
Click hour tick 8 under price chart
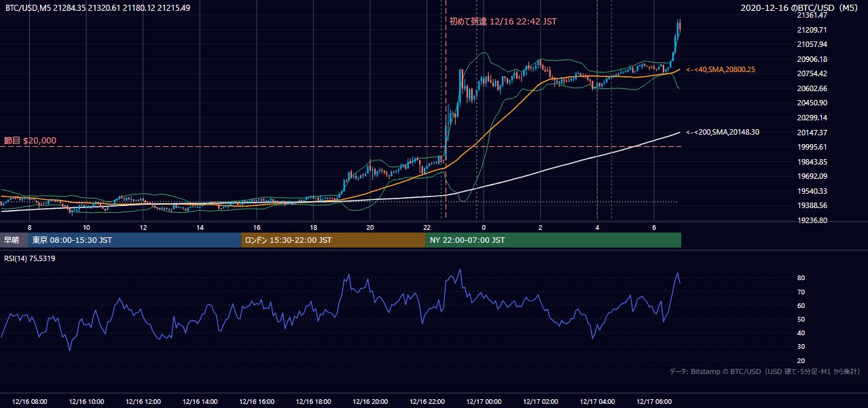[x=29, y=227]
